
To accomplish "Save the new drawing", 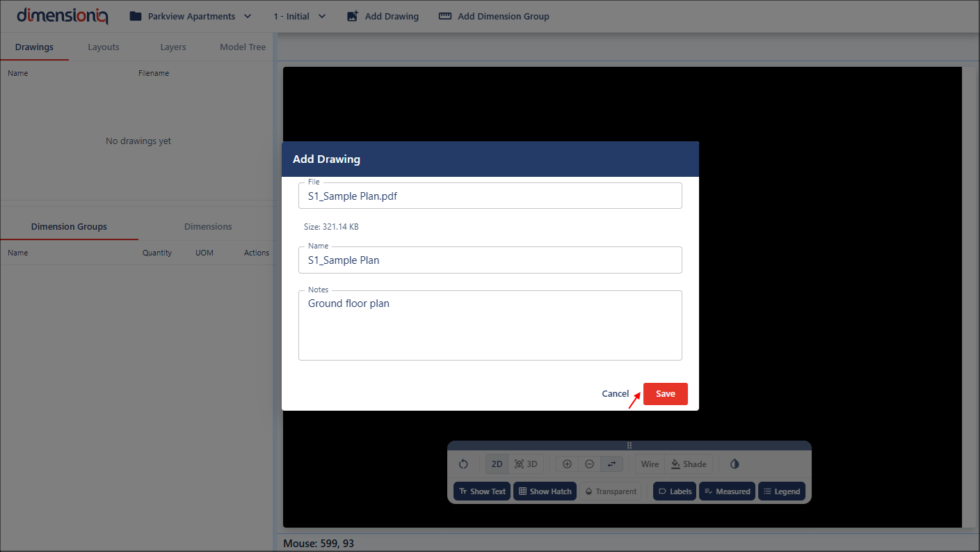I will [x=665, y=394].
